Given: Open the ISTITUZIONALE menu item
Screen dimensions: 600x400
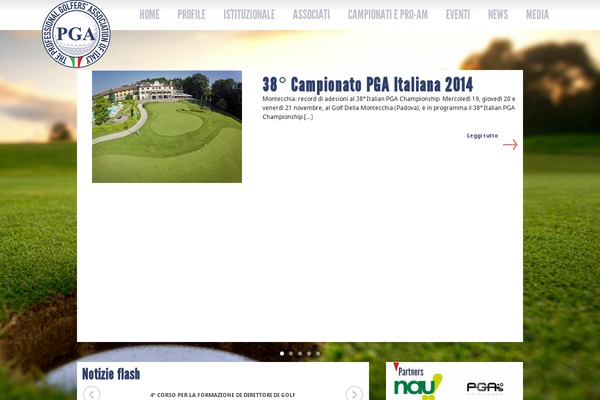Looking at the screenshot, I should point(249,15).
